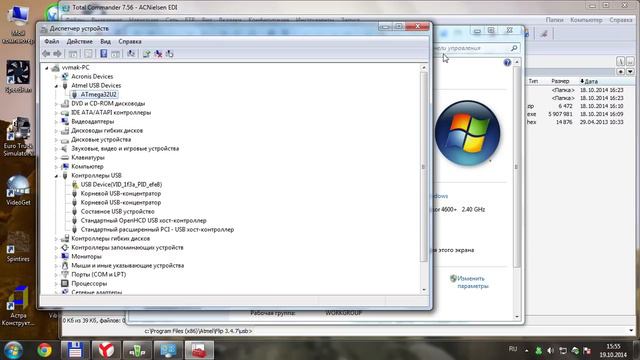Click the Компьютер category icon
Screen dimensions: 640x360
pyautogui.click(x=64, y=167)
